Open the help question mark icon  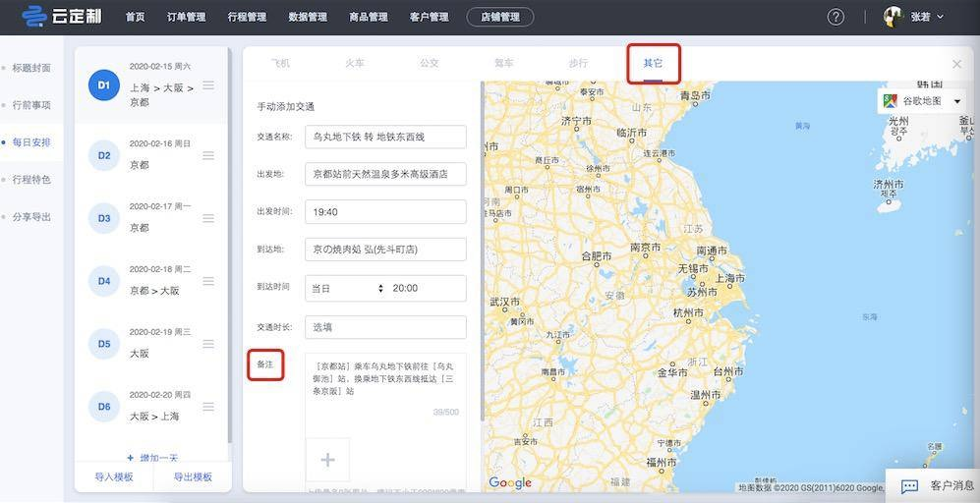click(x=836, y=17)
